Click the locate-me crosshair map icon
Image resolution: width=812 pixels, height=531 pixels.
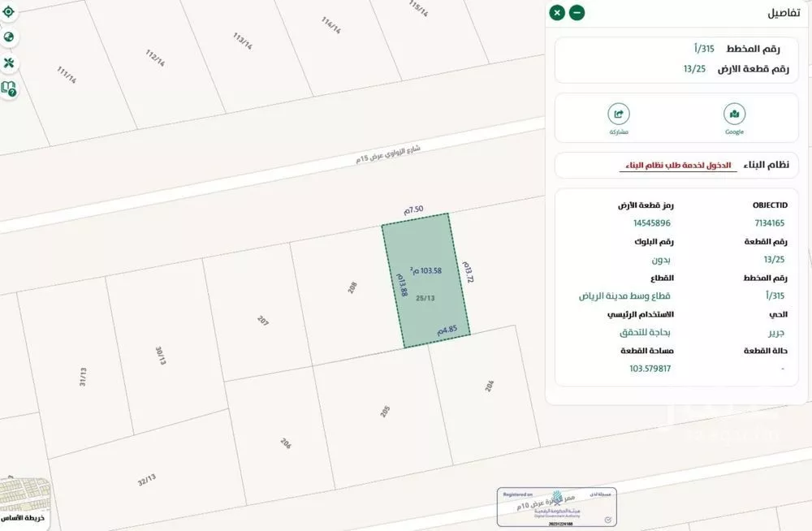[9, 11]
